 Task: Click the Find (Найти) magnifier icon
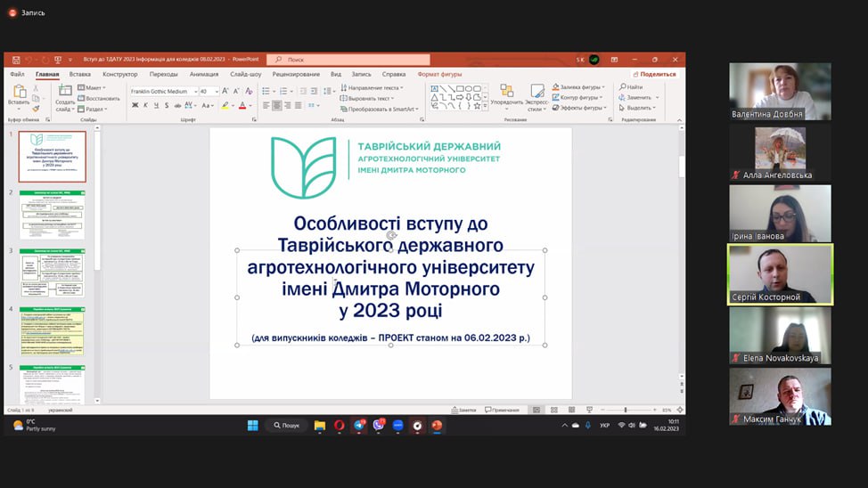pos(622,87)
